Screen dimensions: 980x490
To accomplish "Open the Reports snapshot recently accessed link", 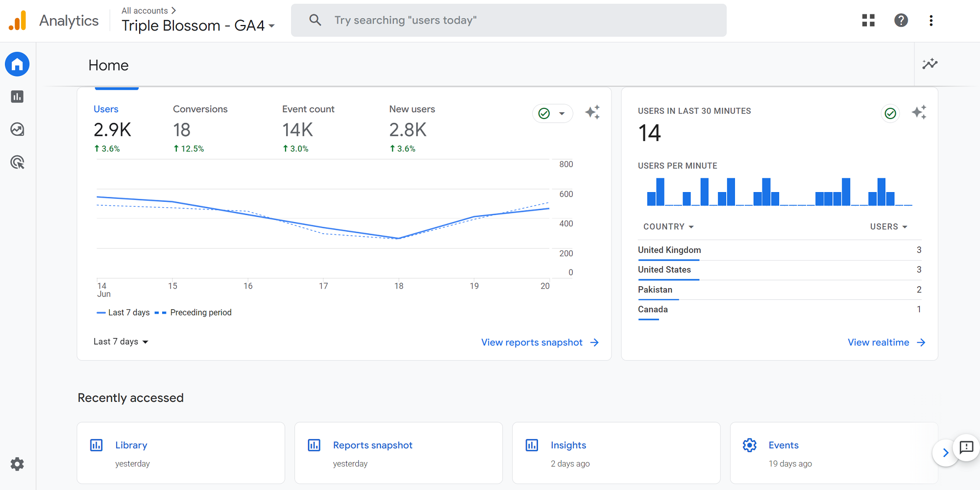I will coord(372,445).
